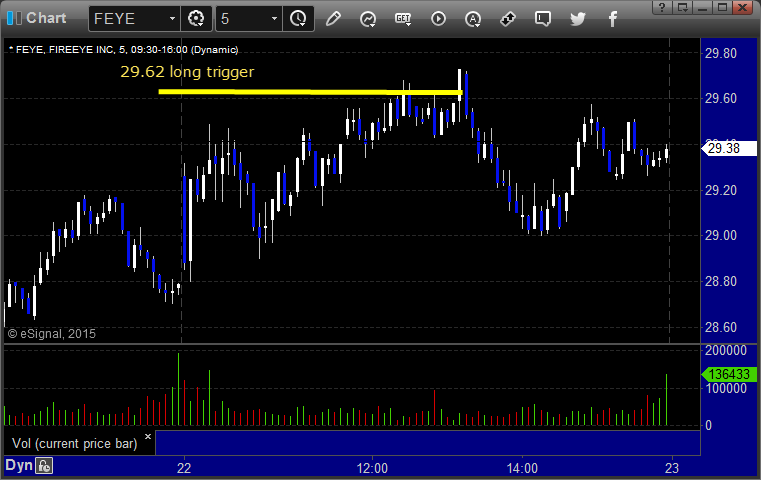Maximize the chart window

pyautogui.click(x=723, y=7)
